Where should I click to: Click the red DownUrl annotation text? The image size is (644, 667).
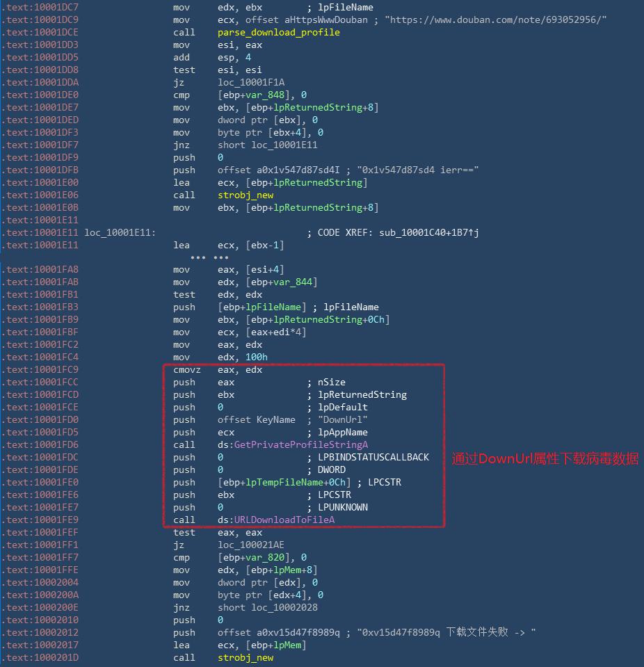[545, 458]
